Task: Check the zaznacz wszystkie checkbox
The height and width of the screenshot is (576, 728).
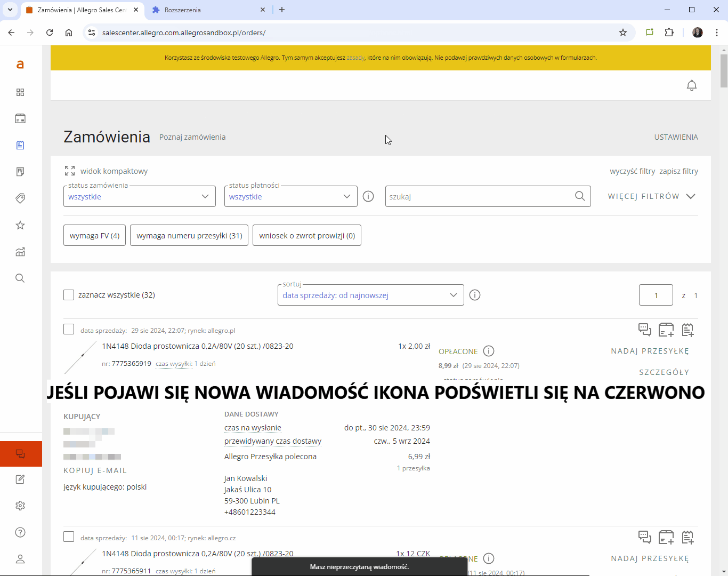Action: 69,294
